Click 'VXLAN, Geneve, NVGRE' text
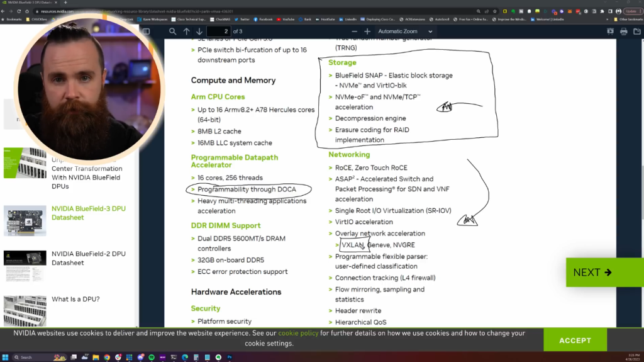 [x=378, y=245]
